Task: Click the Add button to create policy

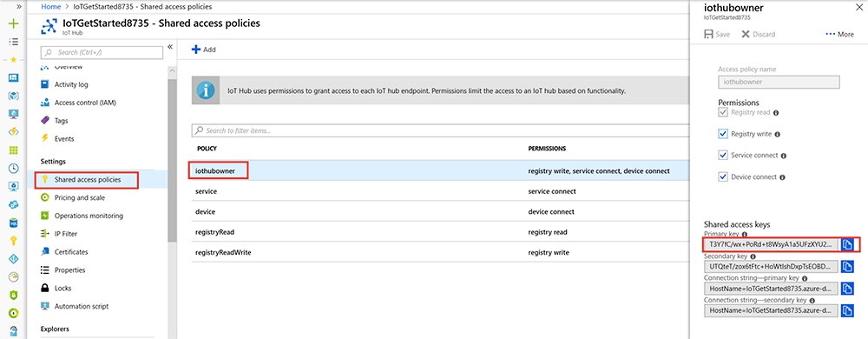Action: (x=204, y=50)
